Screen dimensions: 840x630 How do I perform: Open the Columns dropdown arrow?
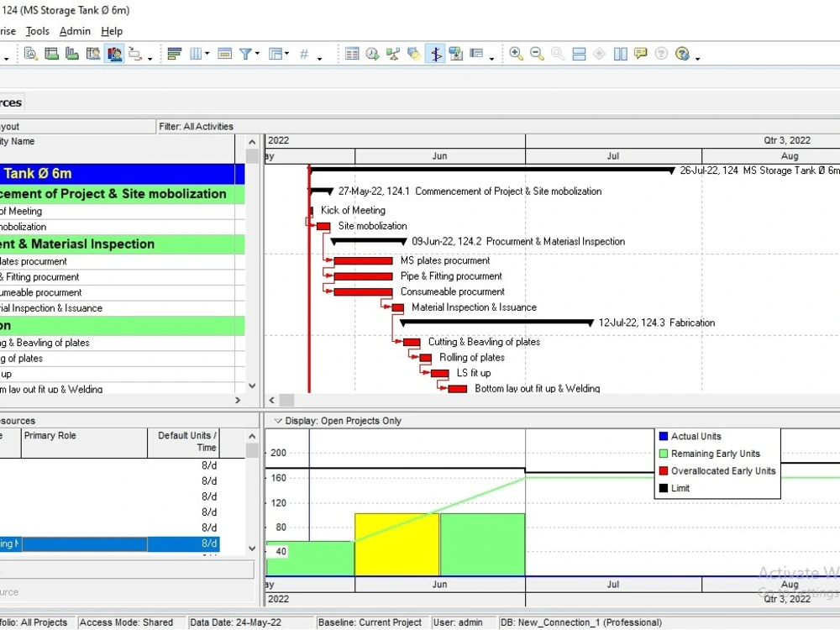coord(207,54)
